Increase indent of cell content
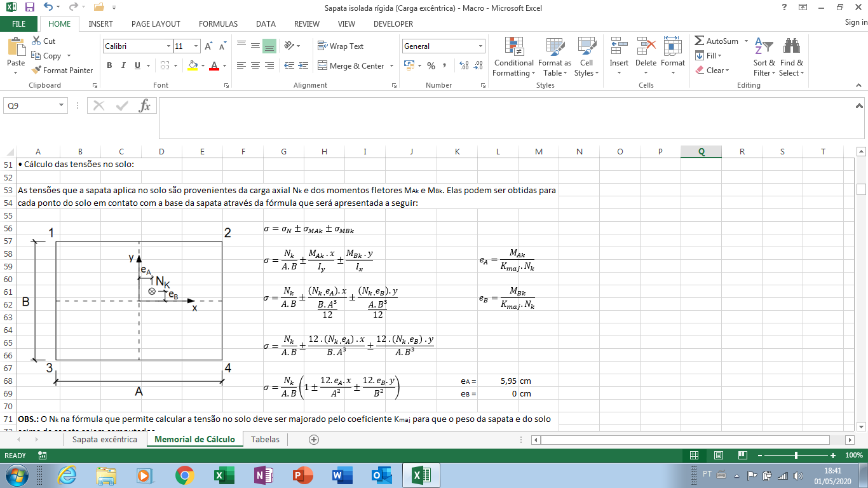This screenshot has height=488, width=868. point(303,65)
